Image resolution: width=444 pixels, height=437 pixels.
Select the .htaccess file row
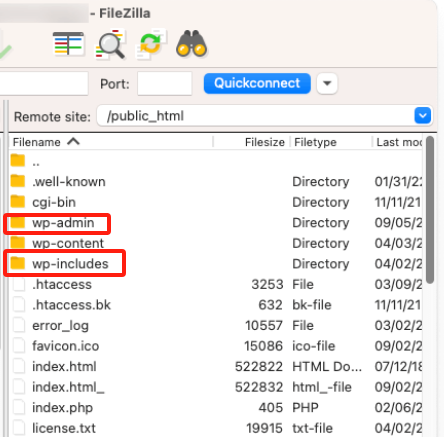click(x=216, y=284)
